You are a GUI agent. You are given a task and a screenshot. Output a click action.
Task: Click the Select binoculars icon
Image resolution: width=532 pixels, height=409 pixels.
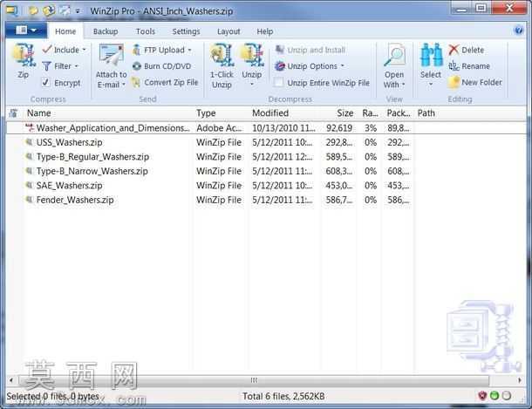point(431,55)
